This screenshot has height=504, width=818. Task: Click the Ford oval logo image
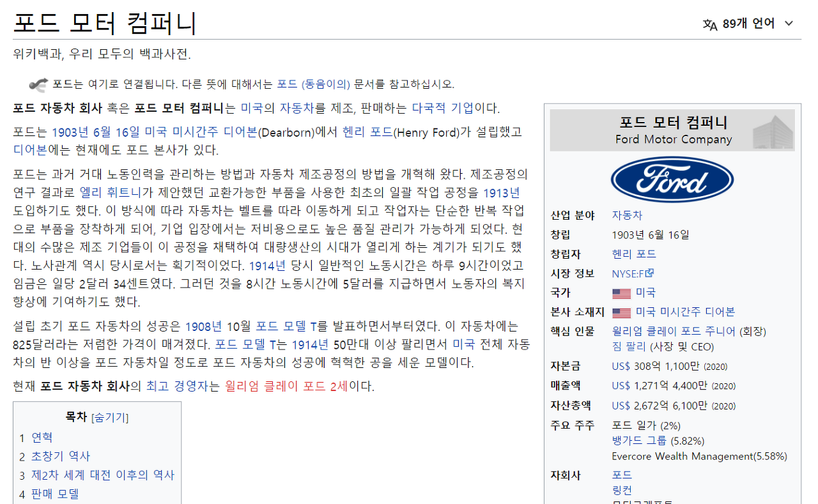(x=672, y=179)
